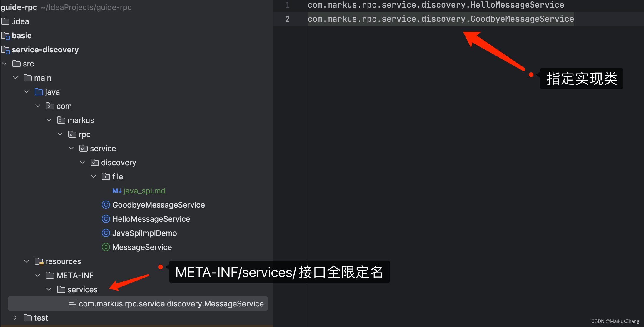The image size is (644, 327).
Task: Click the service package icon
Action: point(84,148)
